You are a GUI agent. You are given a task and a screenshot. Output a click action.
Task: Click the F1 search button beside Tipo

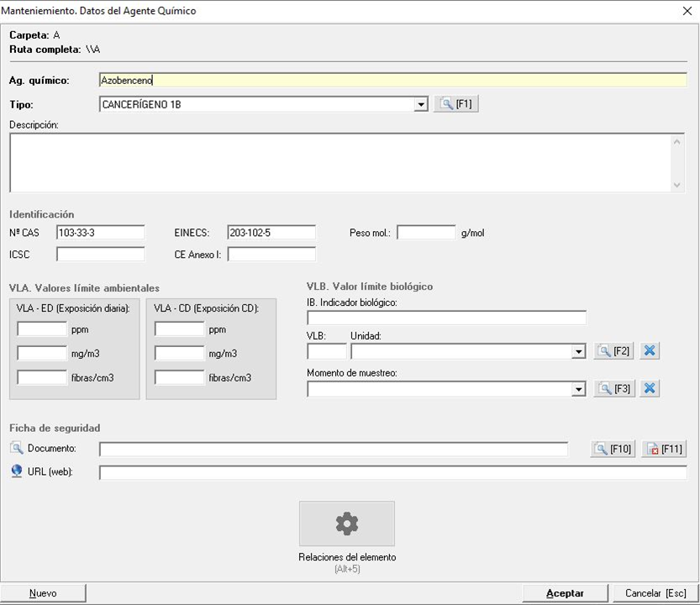455,104
